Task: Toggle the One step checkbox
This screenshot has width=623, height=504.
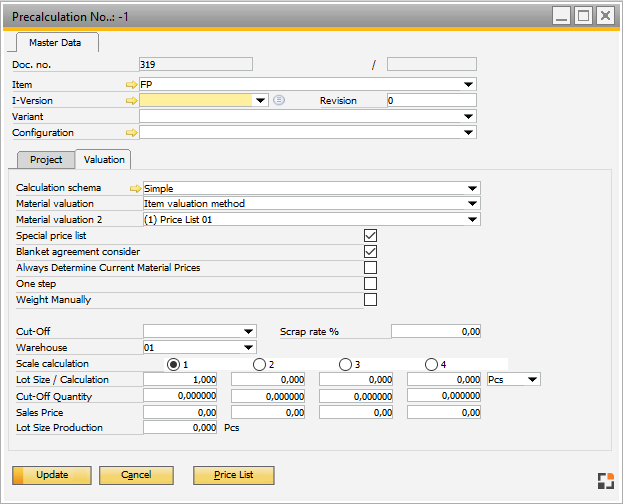Action: 370,284
